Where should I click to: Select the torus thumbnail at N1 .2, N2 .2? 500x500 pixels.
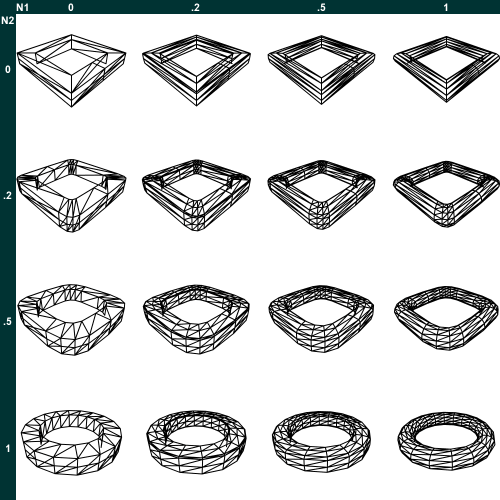pos(196,195)
